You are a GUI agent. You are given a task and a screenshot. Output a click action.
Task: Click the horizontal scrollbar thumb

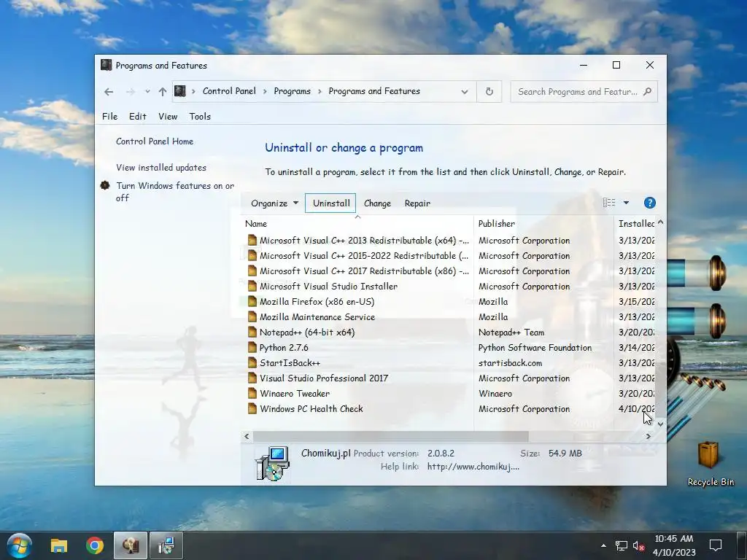[x=391, y=436]
